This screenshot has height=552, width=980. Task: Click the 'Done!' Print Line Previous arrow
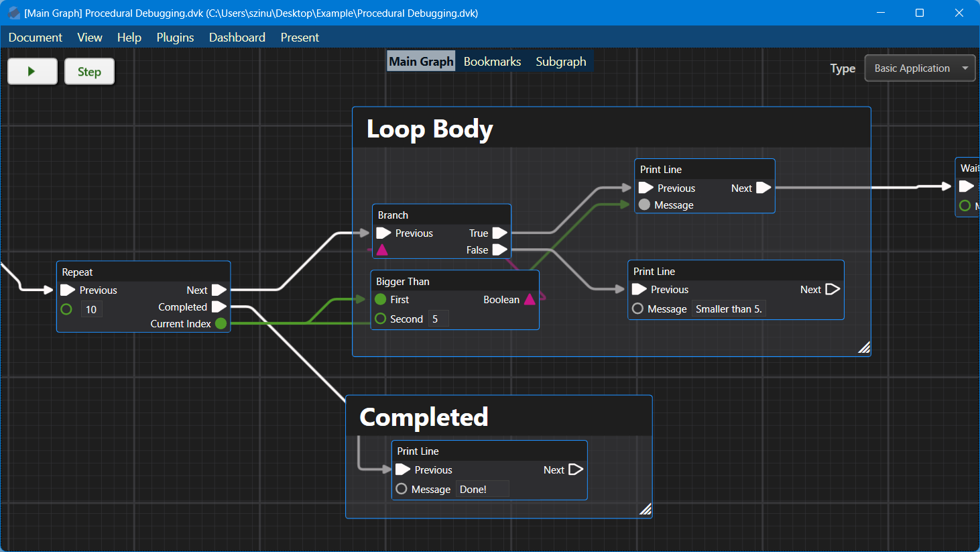(403, 470)
